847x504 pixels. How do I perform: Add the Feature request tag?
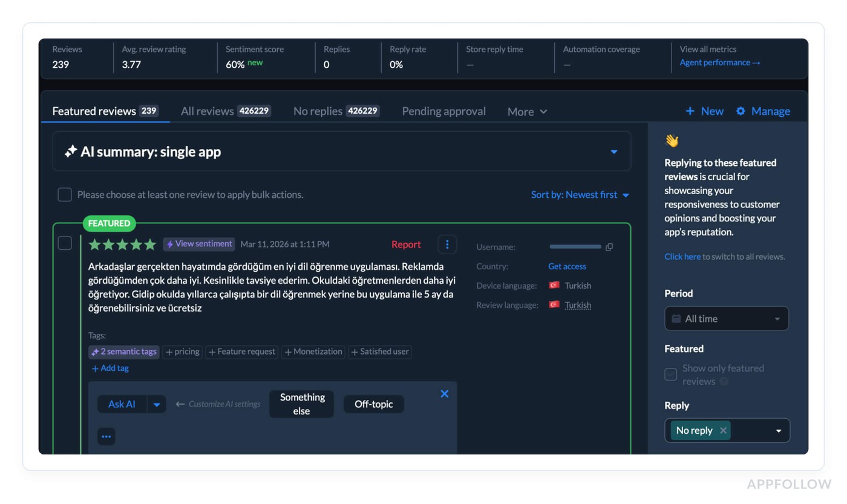click(242, 352)
